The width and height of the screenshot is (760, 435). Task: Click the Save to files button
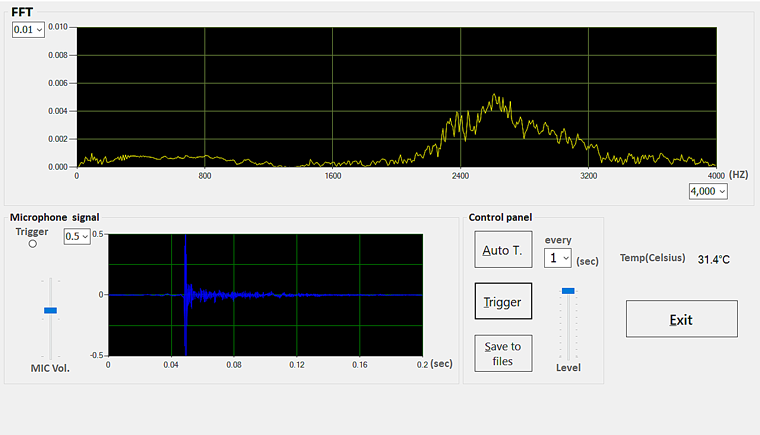tap(503, 354)
